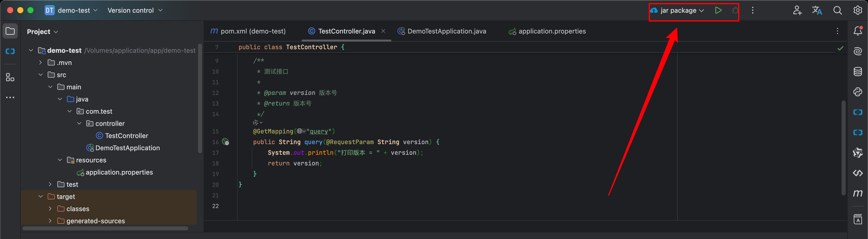Click the "query" mapping link
The image size is (868, 239).
319,131
